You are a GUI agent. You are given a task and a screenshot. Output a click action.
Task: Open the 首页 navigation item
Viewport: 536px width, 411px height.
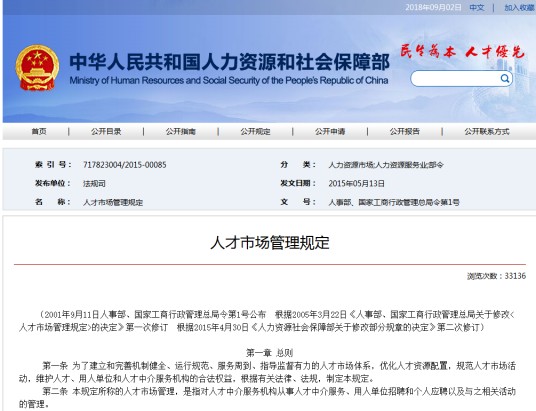(x=39, y=132)
